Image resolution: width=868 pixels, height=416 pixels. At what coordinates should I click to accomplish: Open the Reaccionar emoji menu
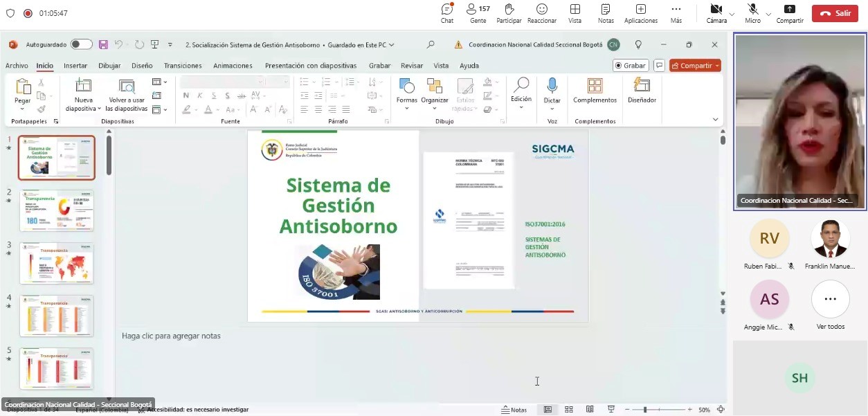pos(542,12)
